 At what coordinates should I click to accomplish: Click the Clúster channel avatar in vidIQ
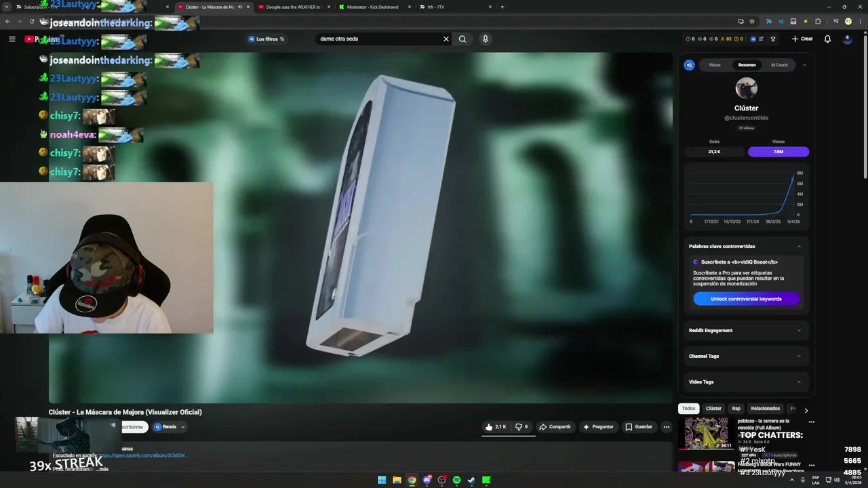(746, 88)
